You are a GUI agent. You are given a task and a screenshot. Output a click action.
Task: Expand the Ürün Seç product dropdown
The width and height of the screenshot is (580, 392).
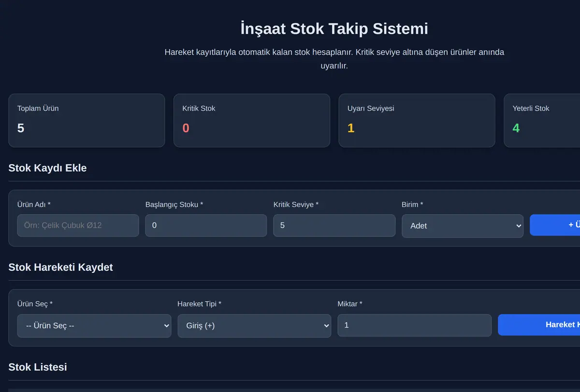(94, 326)
